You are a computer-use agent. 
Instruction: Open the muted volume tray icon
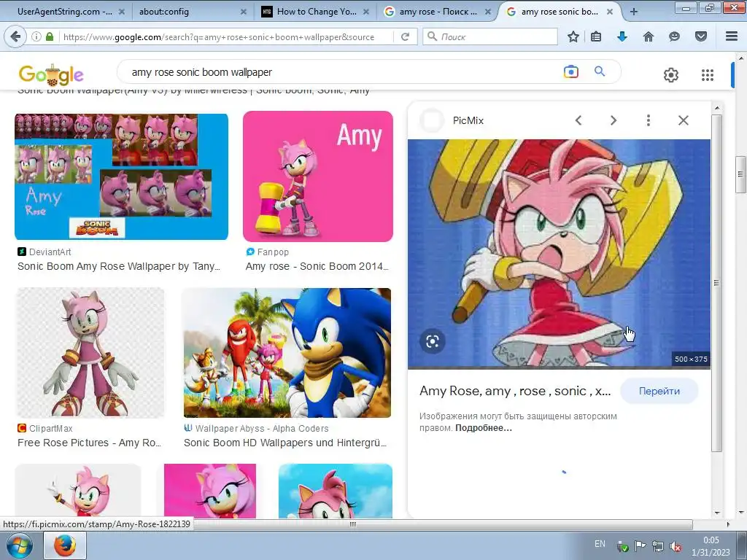(x=675, y=547)
